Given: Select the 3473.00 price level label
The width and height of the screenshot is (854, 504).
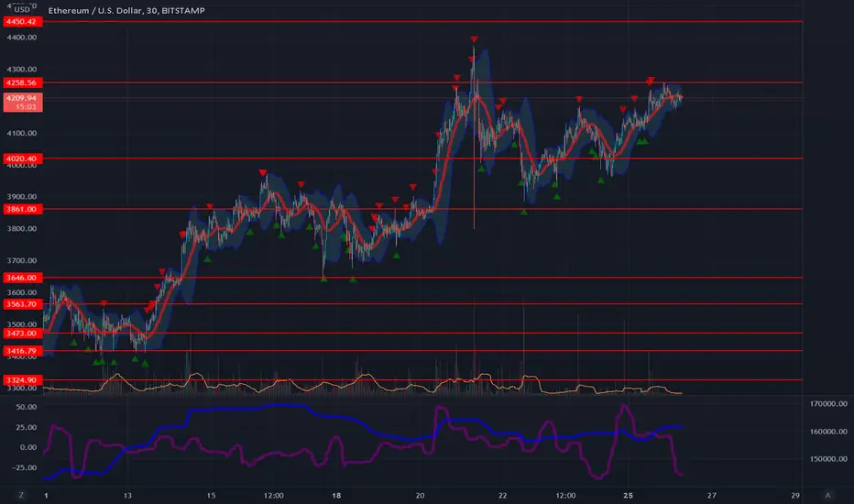Looking at the screenshot, I should coord(22,333).
